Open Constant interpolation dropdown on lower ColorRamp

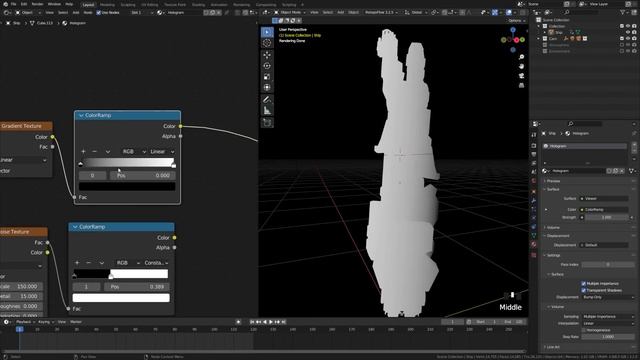click(x=156, y=263)
